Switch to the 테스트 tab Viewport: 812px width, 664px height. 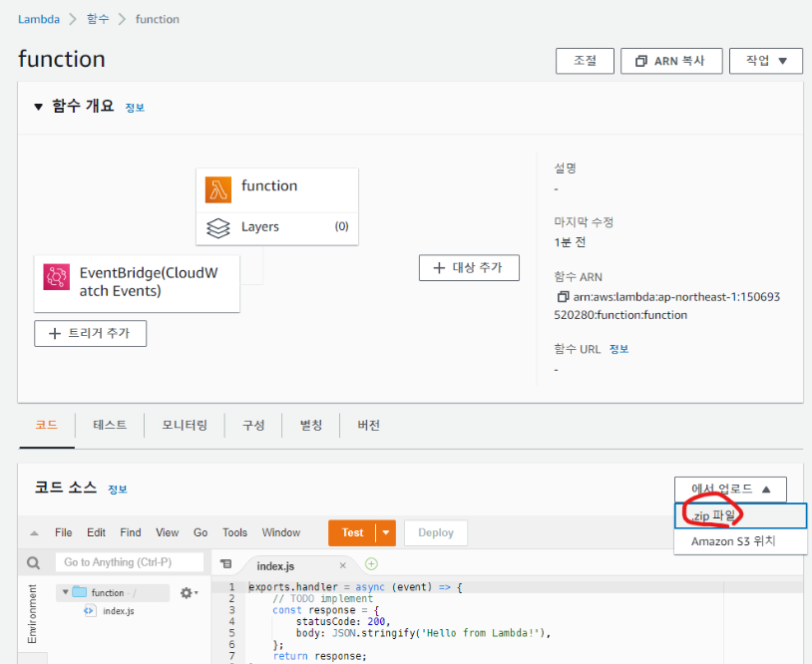(x=110, y=426)
